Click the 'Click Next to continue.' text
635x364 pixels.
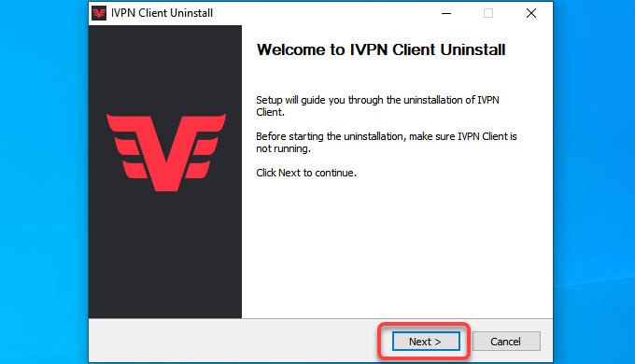click(x=306, y=173)
